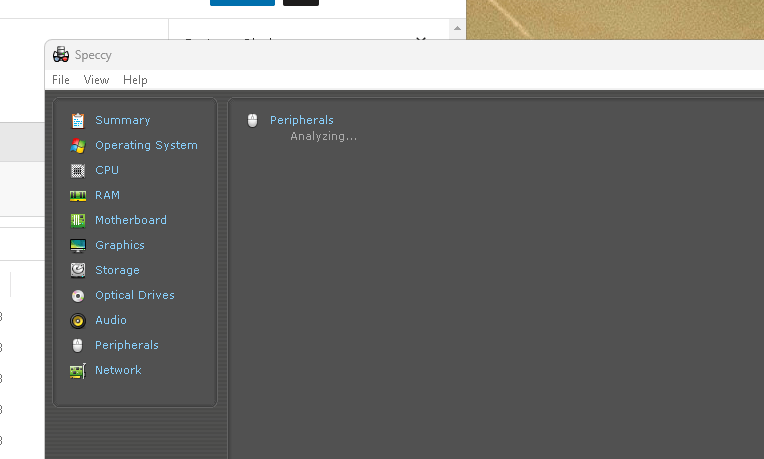
Task: Click the Peripherals mouse icon in sidebar
Action: pyautogui.click(x=77, y=345)
